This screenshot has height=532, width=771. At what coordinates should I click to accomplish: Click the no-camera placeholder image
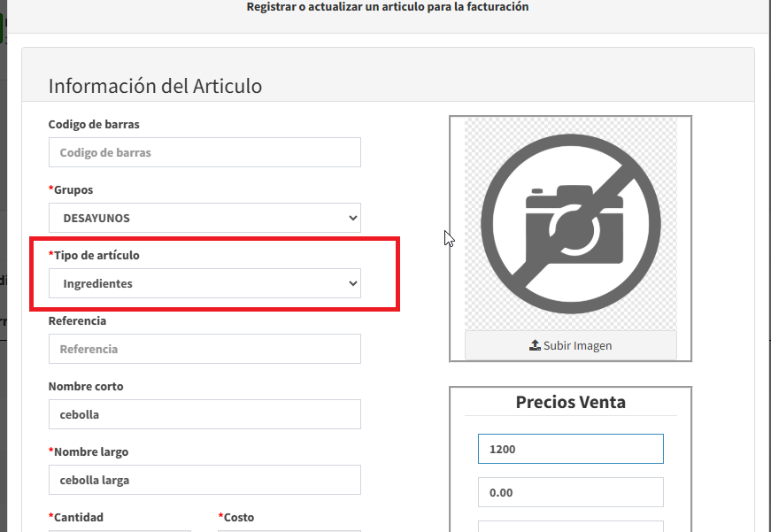pyautogui.click(x=570, y=223)
